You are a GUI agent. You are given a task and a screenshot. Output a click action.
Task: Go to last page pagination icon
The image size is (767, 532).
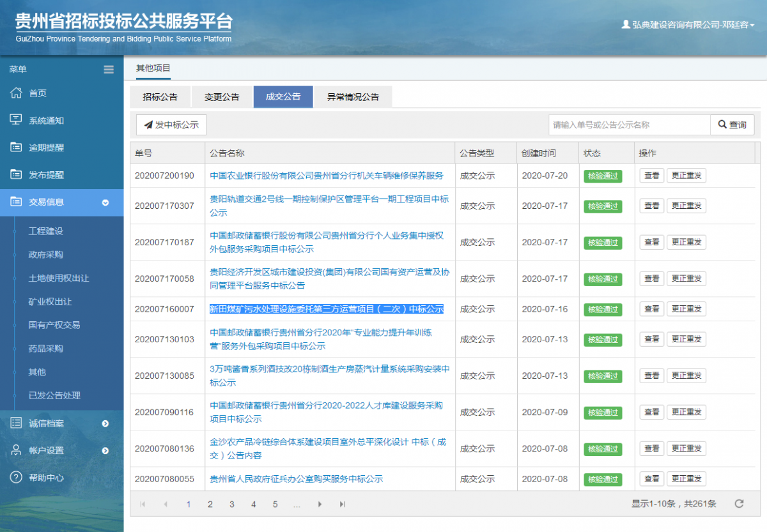coord(342,504)
